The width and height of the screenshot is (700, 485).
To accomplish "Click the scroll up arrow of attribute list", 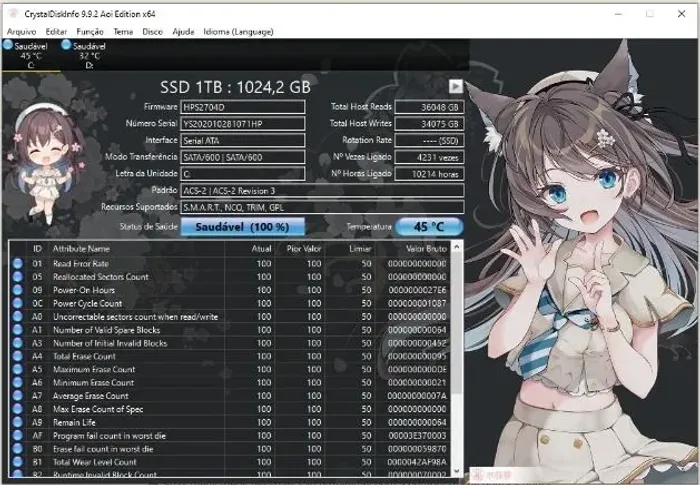I will coord(457,246).
